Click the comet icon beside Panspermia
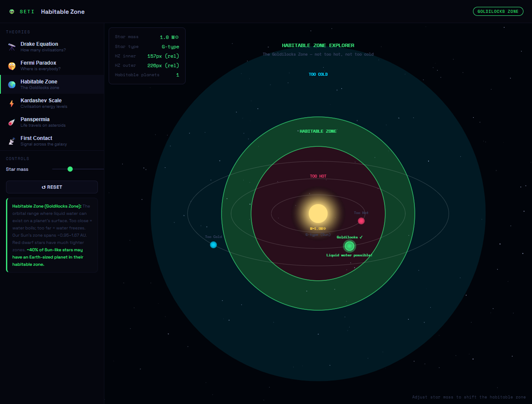The width and height of the screenshot is (532, 404). 12,122
